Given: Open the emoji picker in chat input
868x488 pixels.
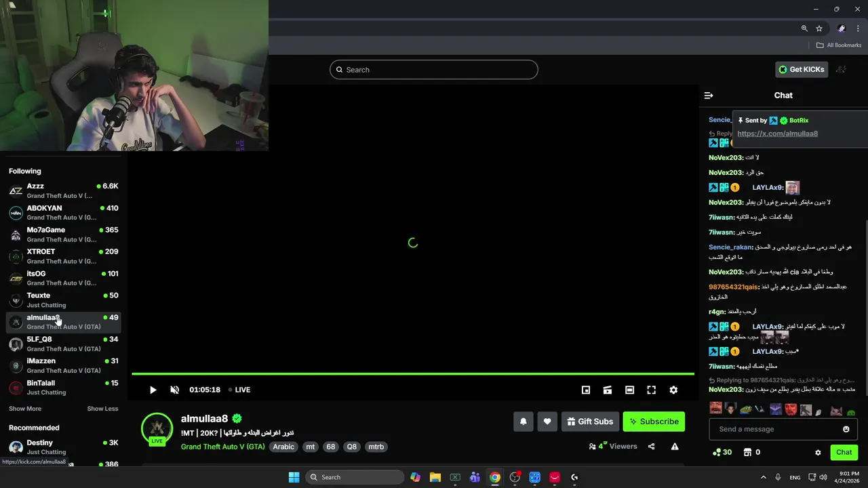Looking at the screenshot, I should (x=846, y=429).
